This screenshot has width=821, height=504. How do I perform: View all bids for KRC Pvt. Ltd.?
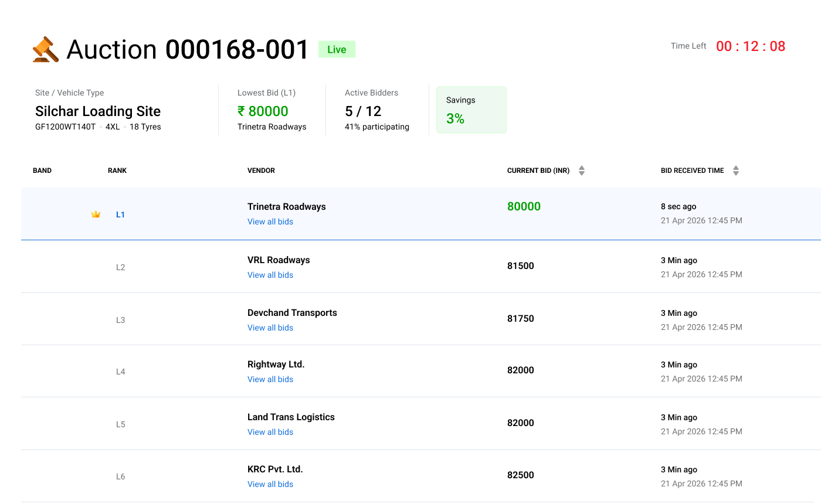click(x=270, y=484)
